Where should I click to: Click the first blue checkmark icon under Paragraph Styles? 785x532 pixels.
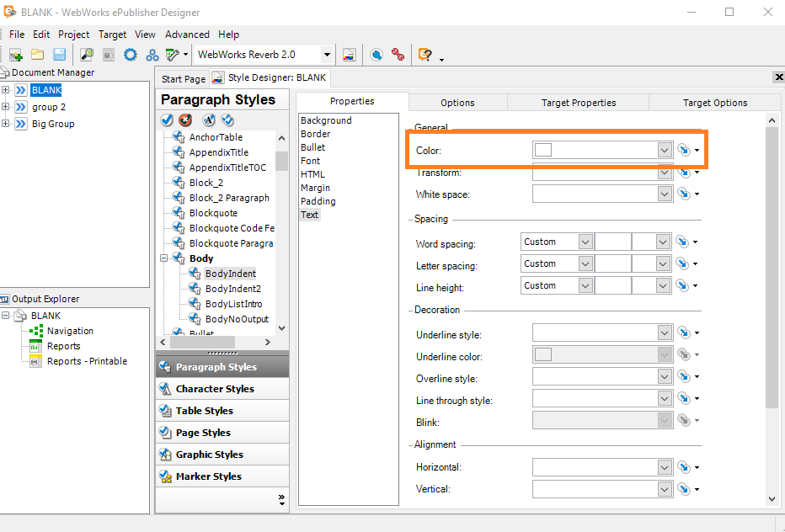[x=167, y=120]
